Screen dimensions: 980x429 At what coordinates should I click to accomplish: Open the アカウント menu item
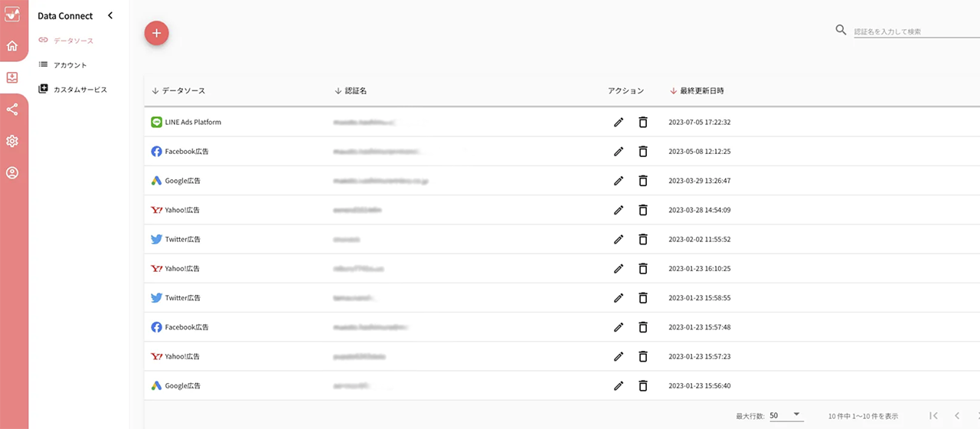click(70, 65)
